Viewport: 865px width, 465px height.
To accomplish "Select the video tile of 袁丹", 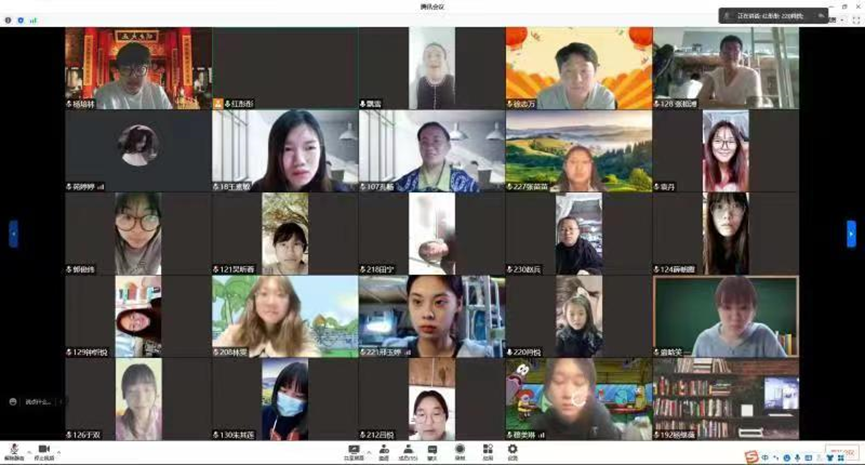I will click(725, 150).
